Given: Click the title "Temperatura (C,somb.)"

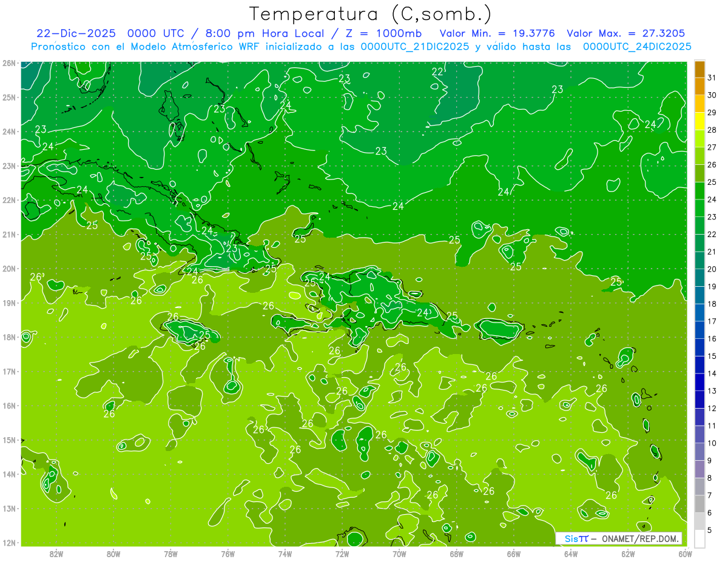Looking at the screenshot, I should click(370, 14).
